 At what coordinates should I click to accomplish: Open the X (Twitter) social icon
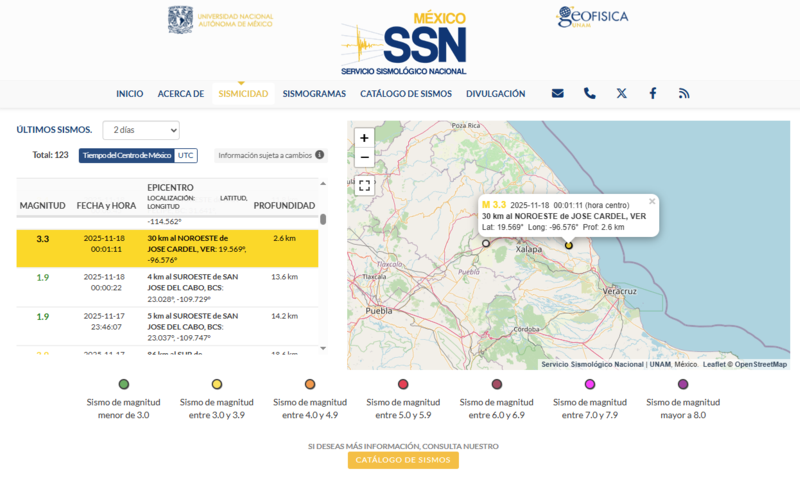(x=621, y=93)
